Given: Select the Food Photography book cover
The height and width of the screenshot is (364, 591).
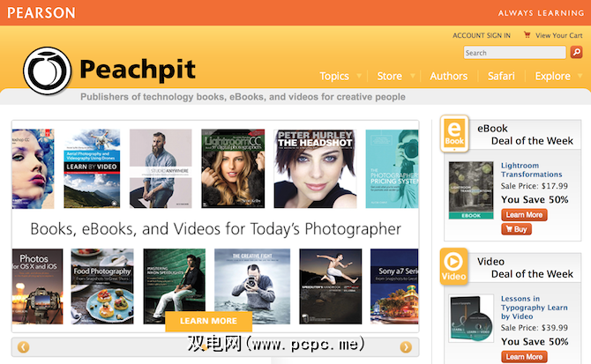Looking at the screenshot, I should coord(103,286).
